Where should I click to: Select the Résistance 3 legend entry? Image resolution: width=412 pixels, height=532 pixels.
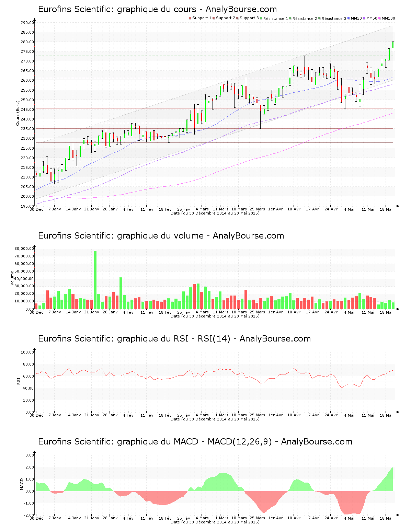[332, 18]
